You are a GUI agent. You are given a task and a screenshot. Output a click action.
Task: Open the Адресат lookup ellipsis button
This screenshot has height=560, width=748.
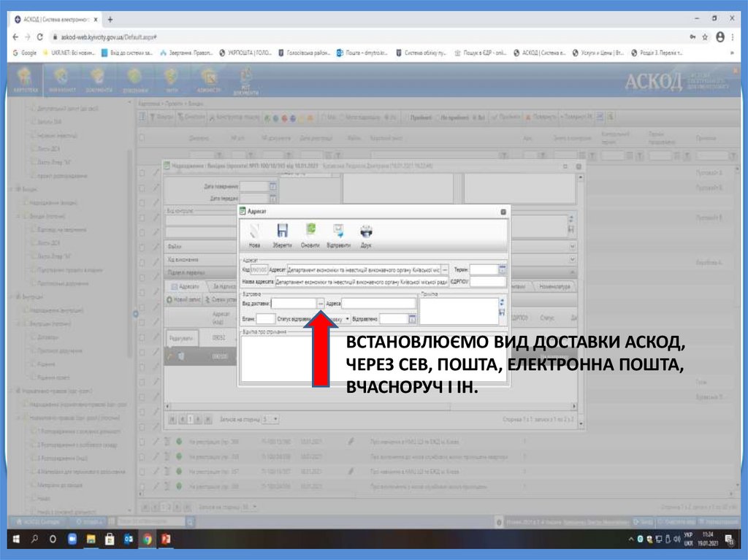pos(445,269)
